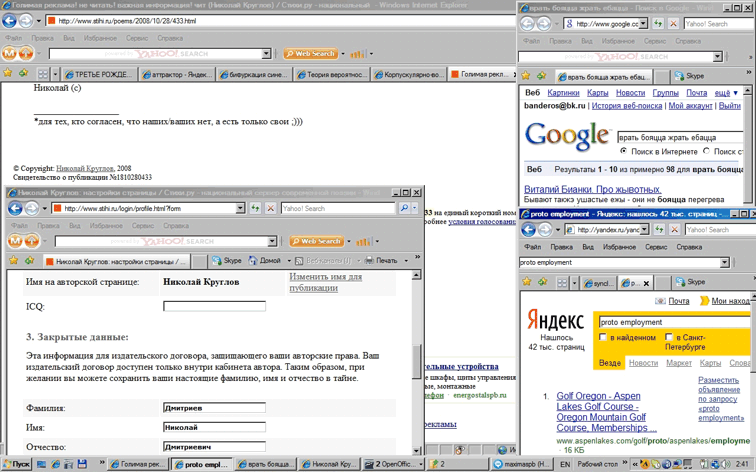Viewport: 756px width, 472px height.
Task: Click Google window scroll-up arrow
Action: [747, 90]
